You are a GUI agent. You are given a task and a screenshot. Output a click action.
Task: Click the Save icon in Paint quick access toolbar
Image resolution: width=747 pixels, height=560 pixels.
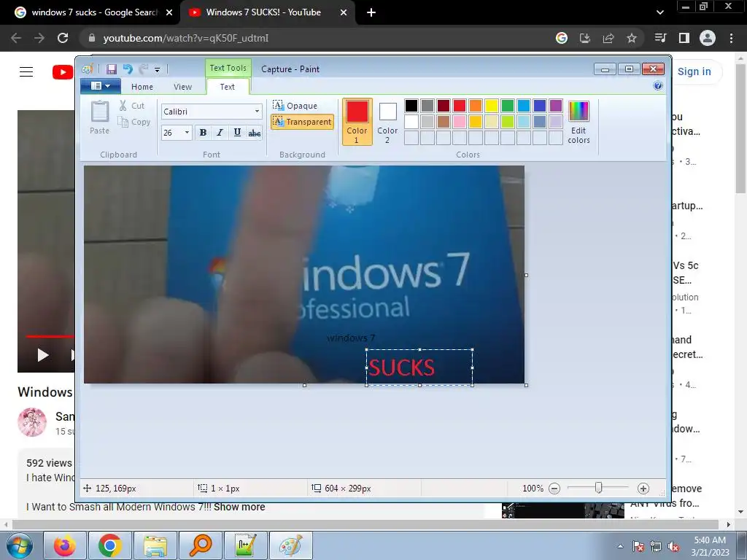coord(112,69)
